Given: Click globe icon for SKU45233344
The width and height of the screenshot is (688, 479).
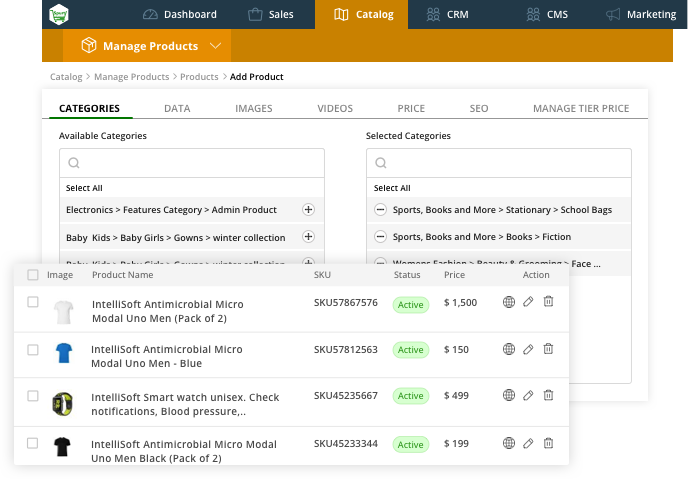Looking at the screenshot, I should (509, 443).
